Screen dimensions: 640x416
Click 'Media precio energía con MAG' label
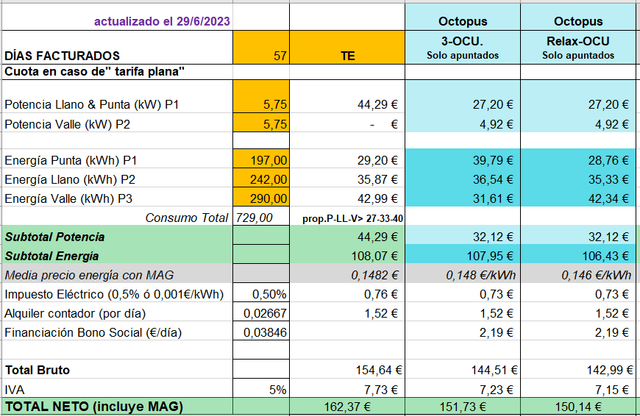pyautogui.click(x=117, y=274)
